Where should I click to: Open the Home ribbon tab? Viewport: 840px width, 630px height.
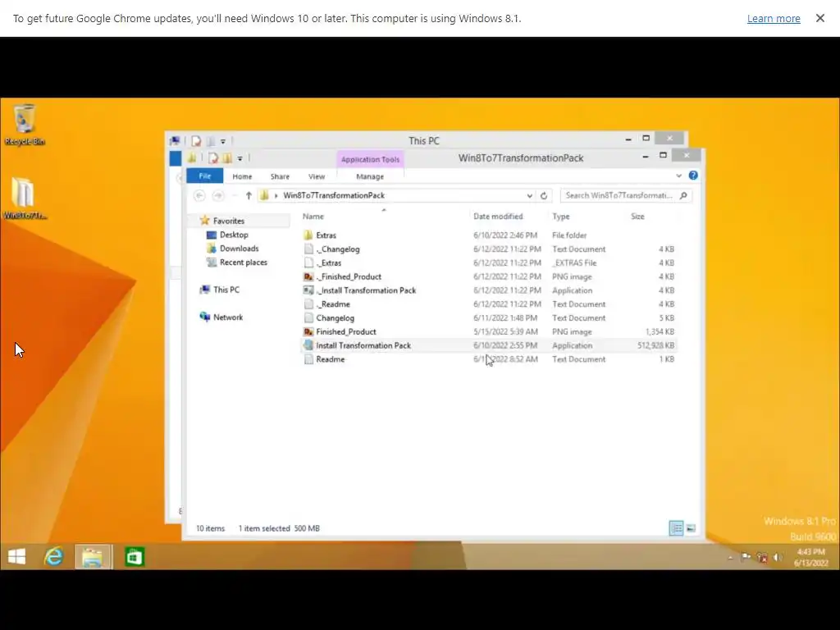(x=242, y=176)
